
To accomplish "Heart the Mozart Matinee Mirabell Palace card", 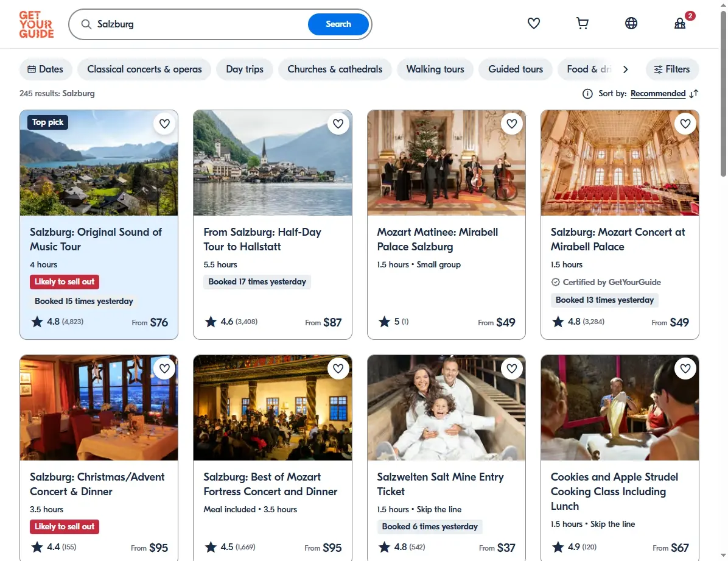I will 512,124.
